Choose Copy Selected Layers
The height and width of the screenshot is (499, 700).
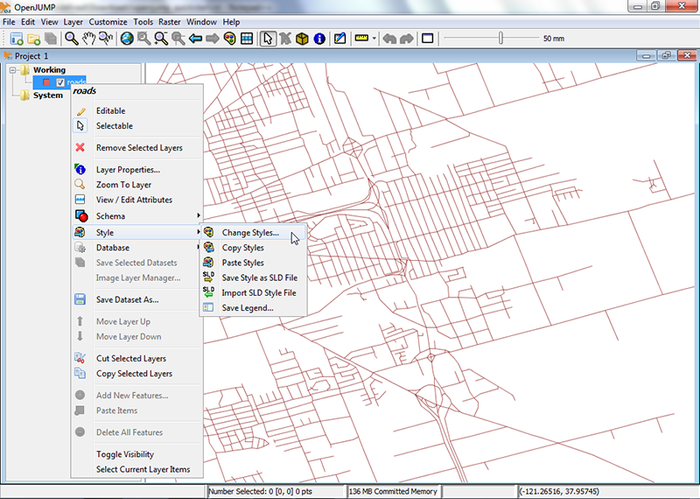pos(137,374)
